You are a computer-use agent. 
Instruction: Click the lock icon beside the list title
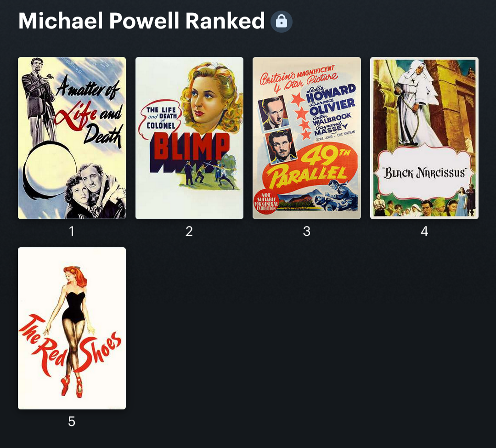(x=281, y=22)
